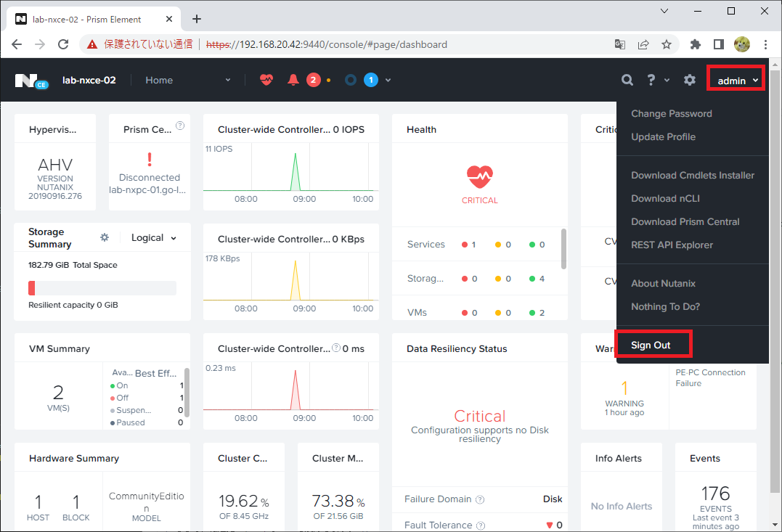Expand the tasks dropdown chevron
782x532 pixels.
388,80
